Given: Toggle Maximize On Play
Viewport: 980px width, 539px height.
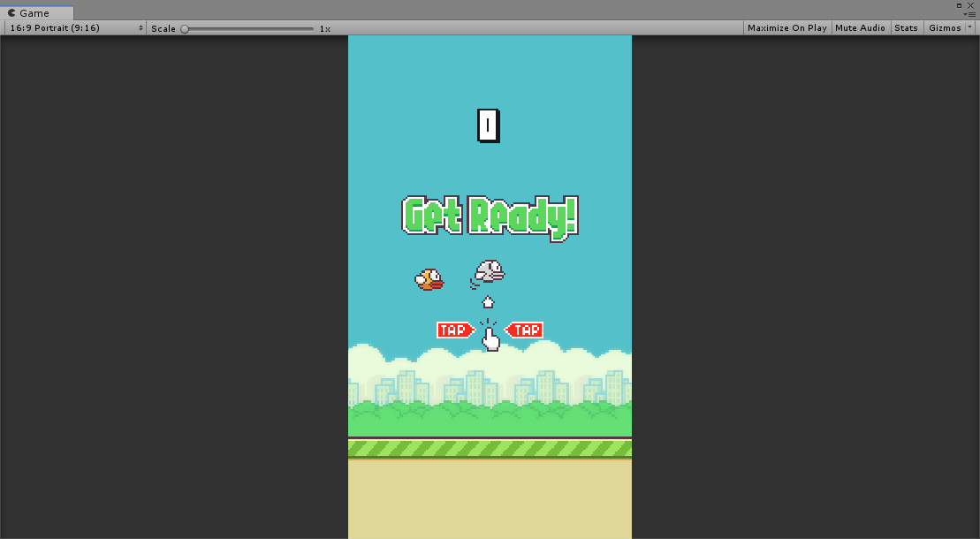Looking at the screenshot, I should pyautogui.click(x=786, y=28).
